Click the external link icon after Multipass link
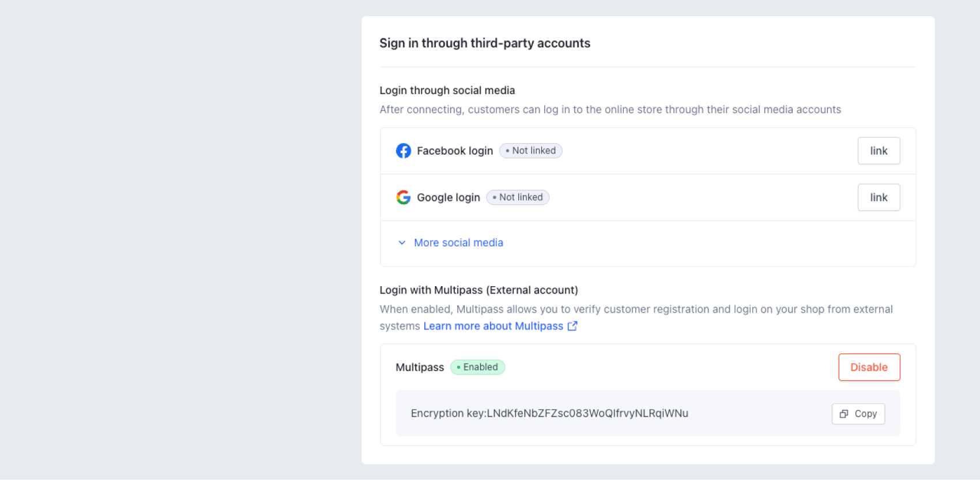 click(572, 326)
